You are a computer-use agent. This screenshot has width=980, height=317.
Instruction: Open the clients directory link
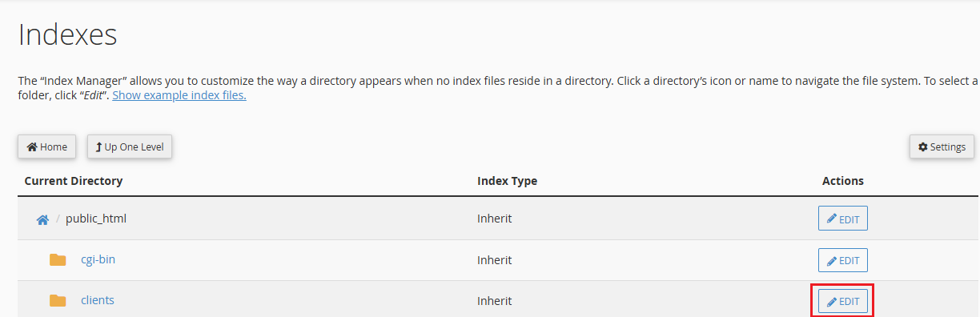(98, 300)
